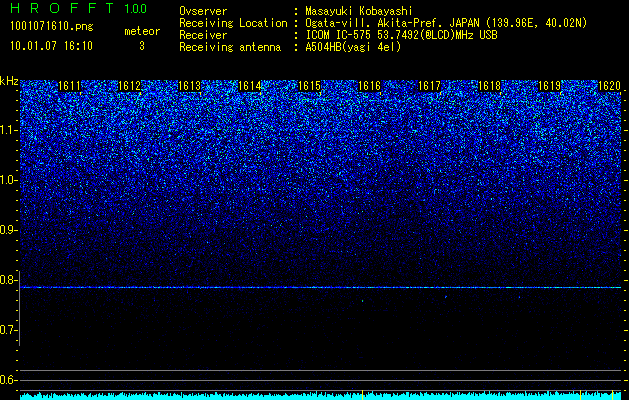Click the 0.7 kHz axis label
The height and width of the screenshot is (400, 629).
point(9,330)
